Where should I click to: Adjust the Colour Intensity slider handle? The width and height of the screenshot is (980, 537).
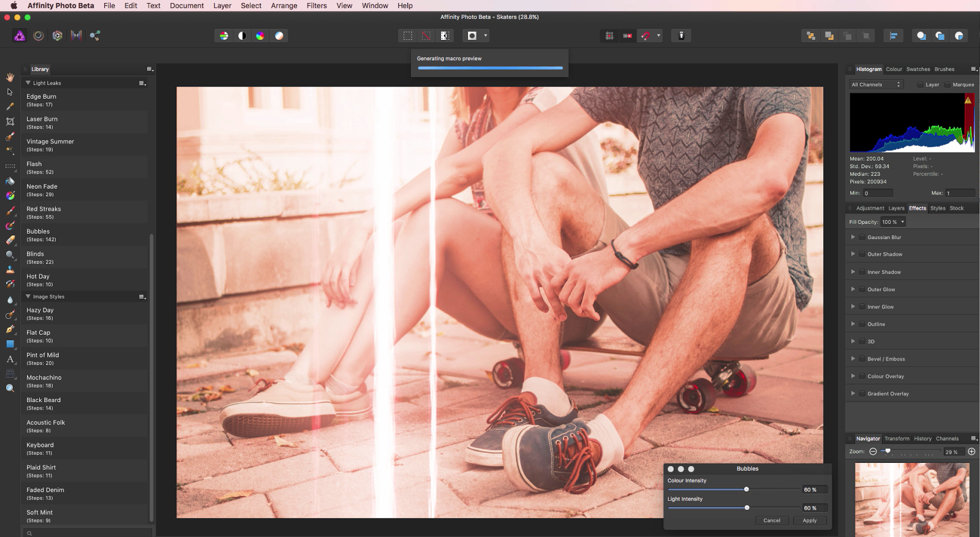pos(746,489)
